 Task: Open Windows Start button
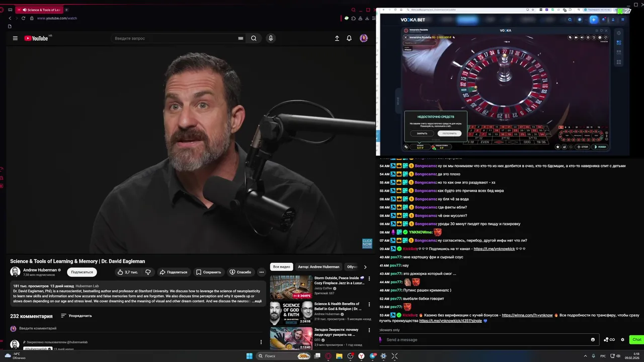(x=249, y=356)
